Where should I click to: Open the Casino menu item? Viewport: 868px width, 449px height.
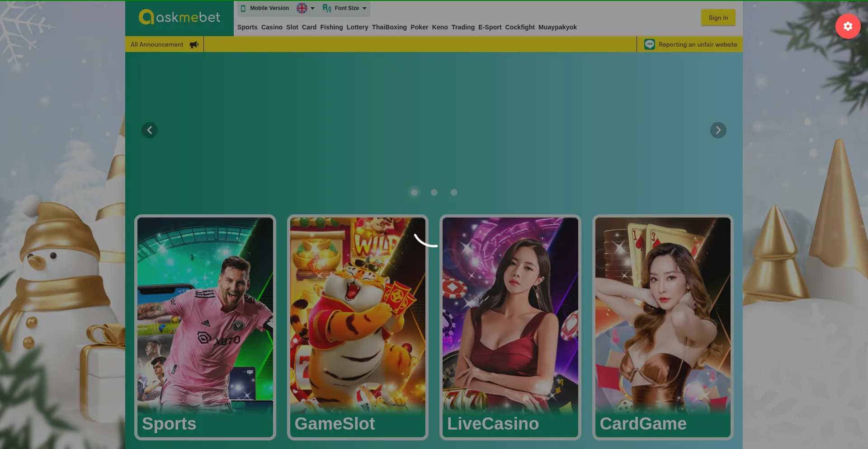272,27
